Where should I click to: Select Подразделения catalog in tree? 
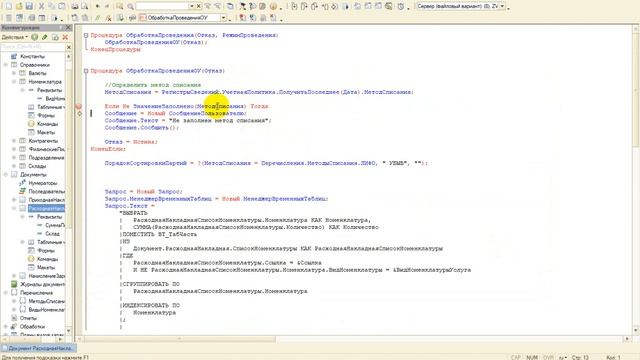[47, 158]
